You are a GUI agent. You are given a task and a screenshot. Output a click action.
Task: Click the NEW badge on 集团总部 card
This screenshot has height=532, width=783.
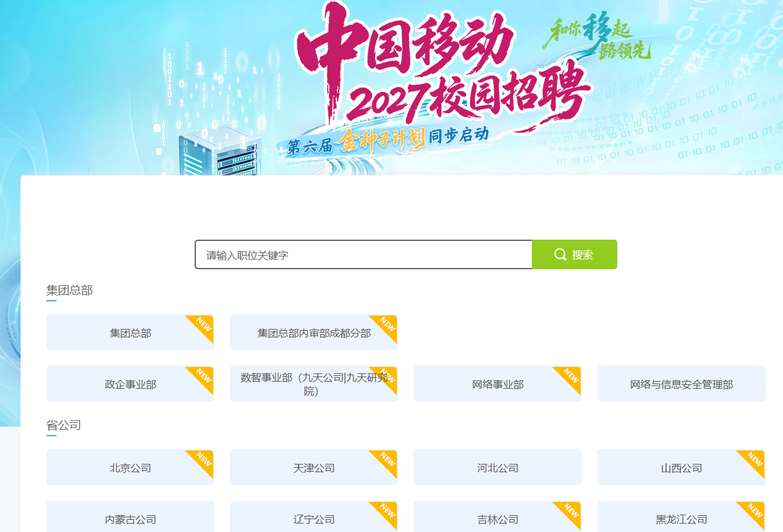203,325
